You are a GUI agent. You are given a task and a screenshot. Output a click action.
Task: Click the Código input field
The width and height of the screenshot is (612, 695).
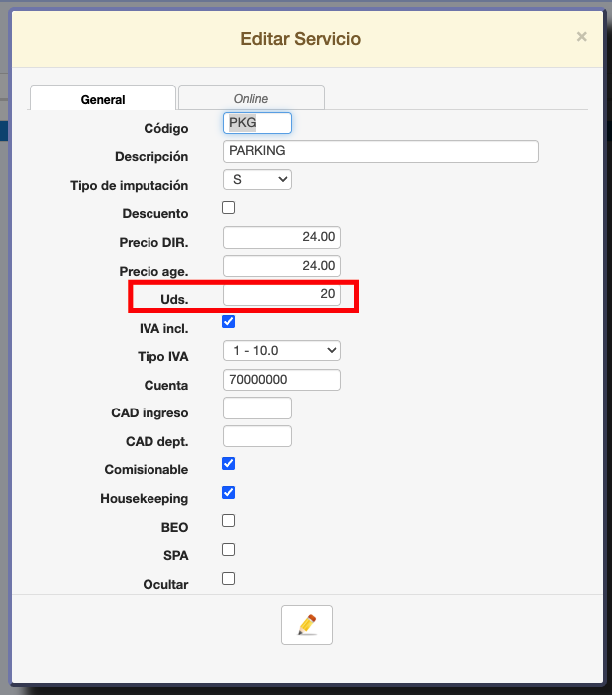coord(257,123)
